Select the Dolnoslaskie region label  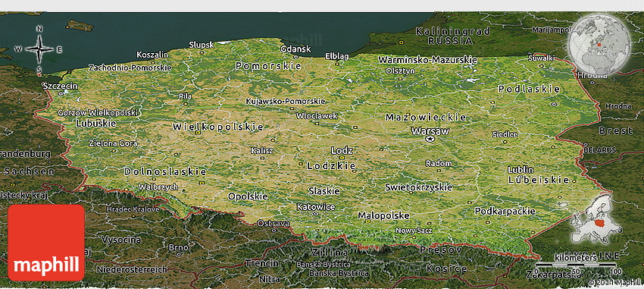(165, 171)
